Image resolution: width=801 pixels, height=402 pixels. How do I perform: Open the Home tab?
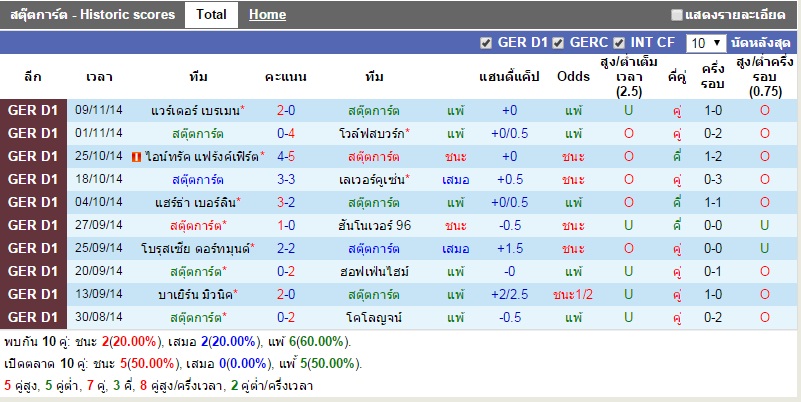267,15
